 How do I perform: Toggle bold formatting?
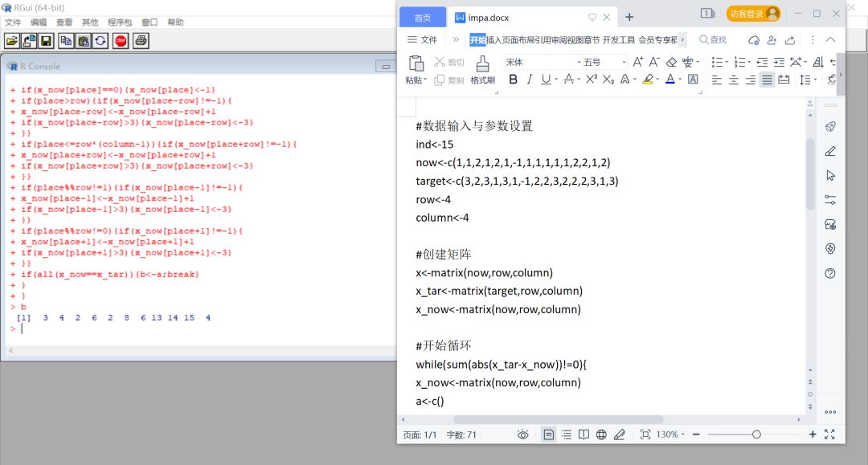513,79
